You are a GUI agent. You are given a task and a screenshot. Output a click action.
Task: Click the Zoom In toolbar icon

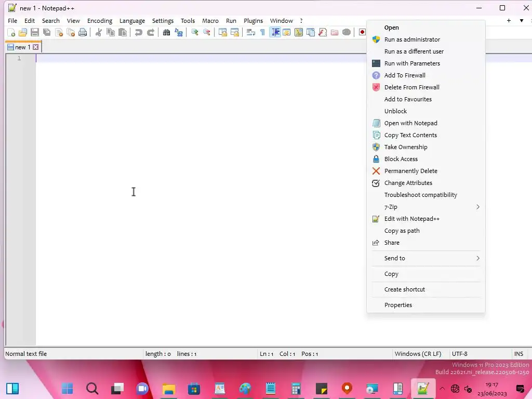195,33
